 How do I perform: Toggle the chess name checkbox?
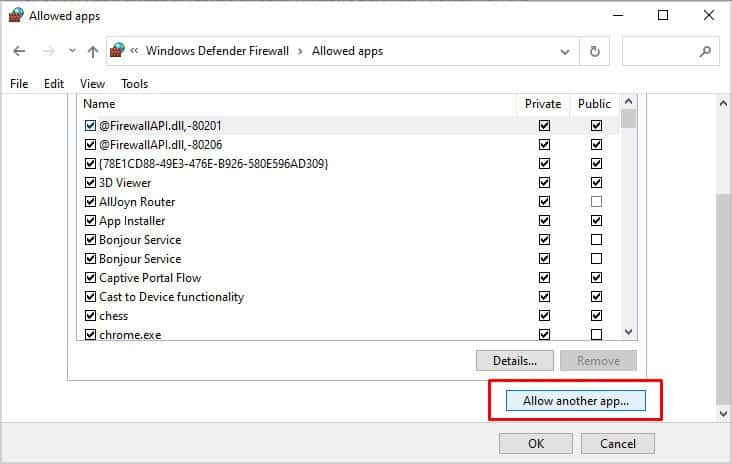(91, 316)
